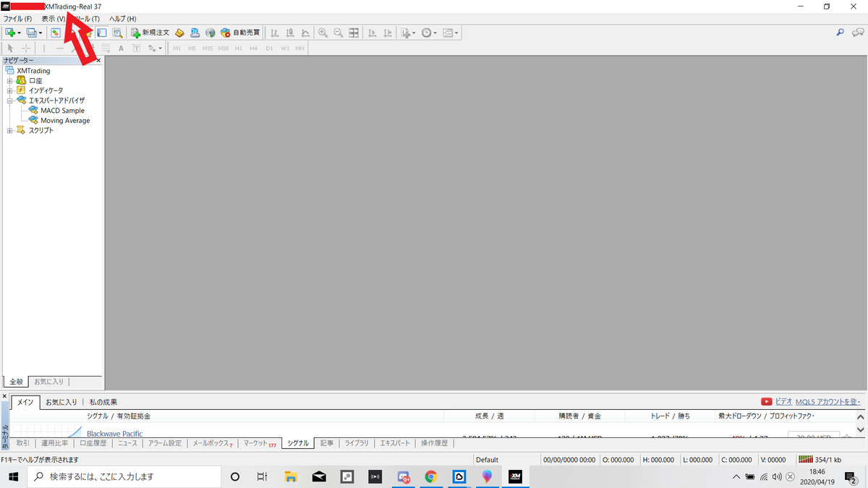Image resolution: width=868 pixels, height=488 pixels.
Task: Expand the スクリプト tree node
Action: point(10,130)
